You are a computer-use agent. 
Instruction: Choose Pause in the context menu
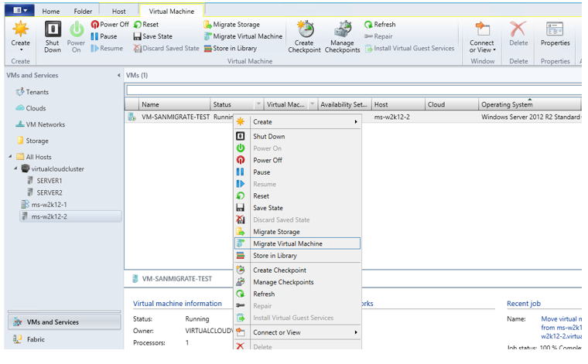click(x=297, y=172)
